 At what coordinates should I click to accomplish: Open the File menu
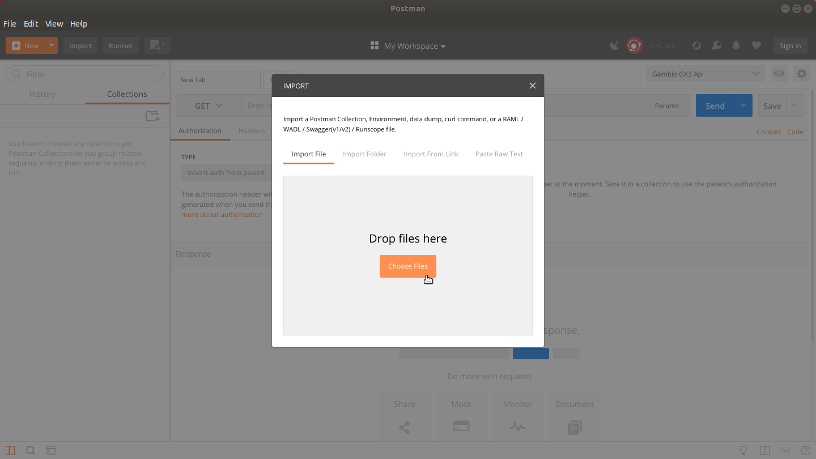pos(10,23)
